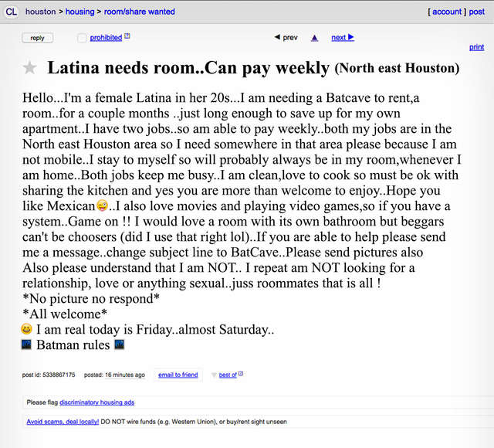Image resolution: width=494 pixels, height=448 pixels.
Task: Star this post as favorite
Action: coord(30,68)
